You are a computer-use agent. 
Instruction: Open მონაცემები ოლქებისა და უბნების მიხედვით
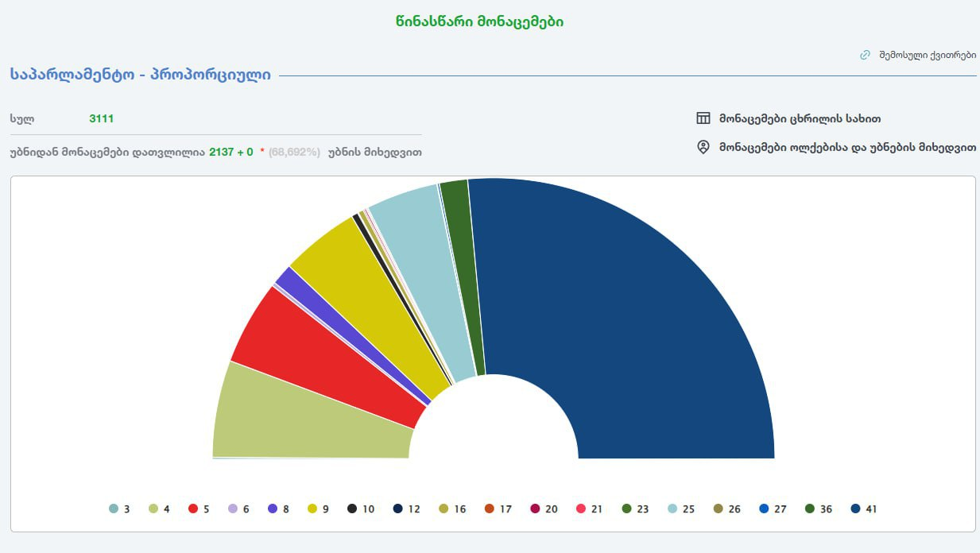[x=847, y=147]
